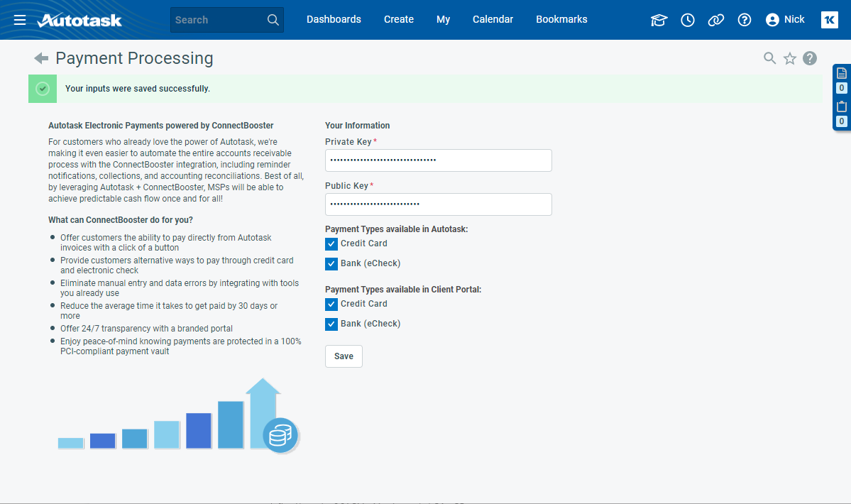
Task: Click the Autotask logo
Action: [x=79, y=20]
